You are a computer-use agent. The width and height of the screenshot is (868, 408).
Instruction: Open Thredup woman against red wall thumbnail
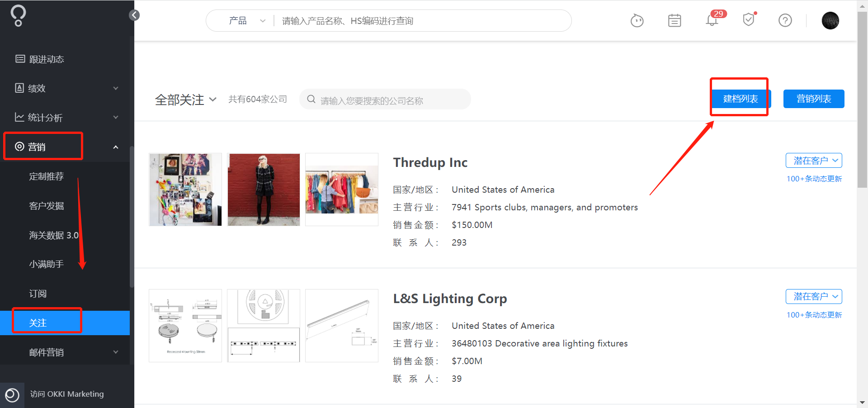(264, 190)
